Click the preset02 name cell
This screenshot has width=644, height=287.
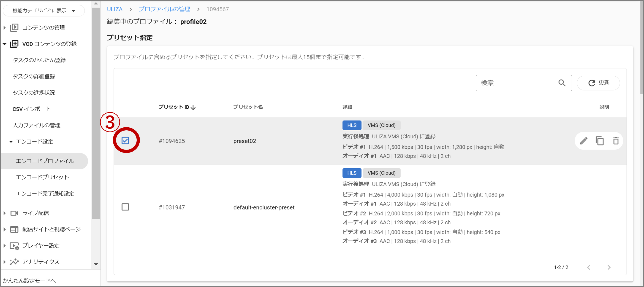[x=245, y=141]
